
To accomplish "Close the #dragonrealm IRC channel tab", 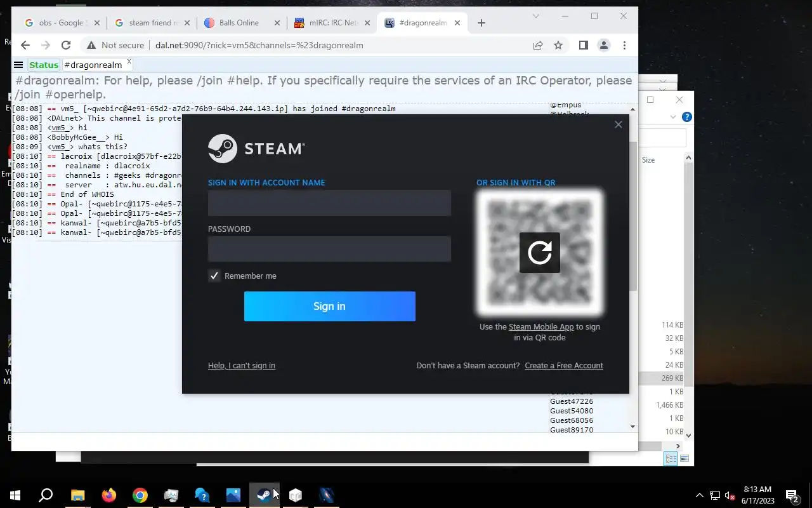I will 129,62.
